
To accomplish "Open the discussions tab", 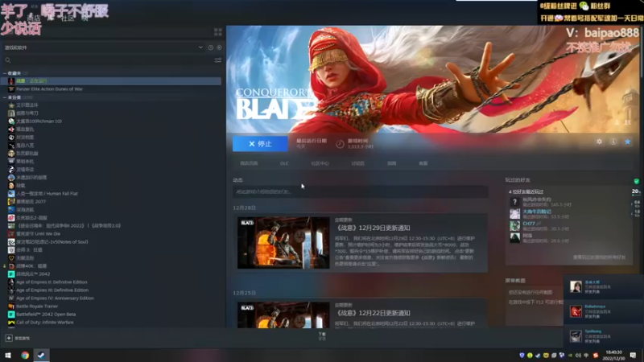I will click(x=357, y=163).
